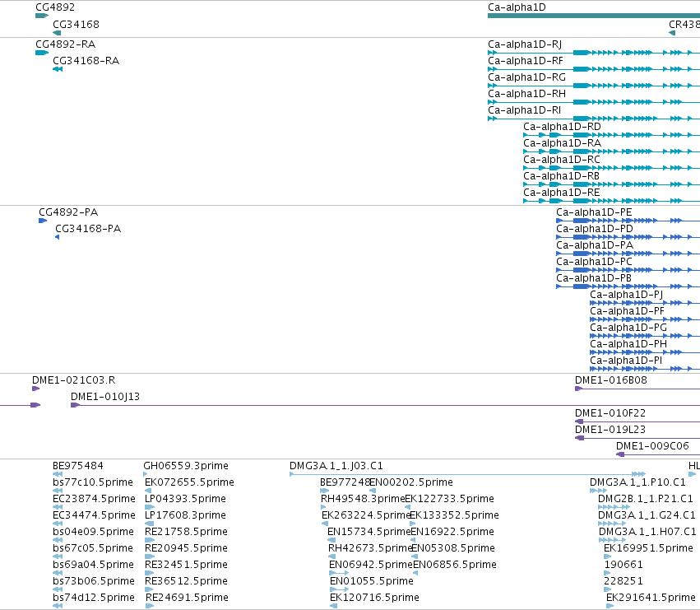Select the Ca-alpha1D-RI transcript

[594, 119]
